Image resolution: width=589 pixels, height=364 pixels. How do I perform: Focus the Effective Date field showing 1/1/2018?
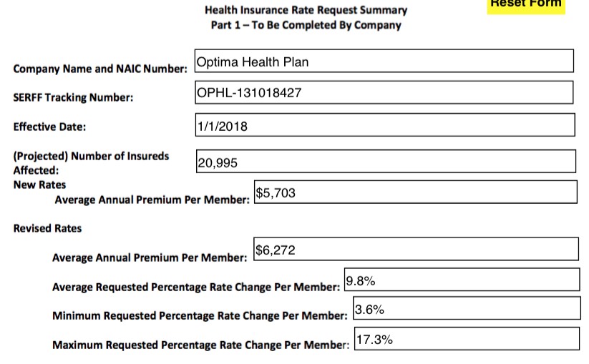[384, 125]
